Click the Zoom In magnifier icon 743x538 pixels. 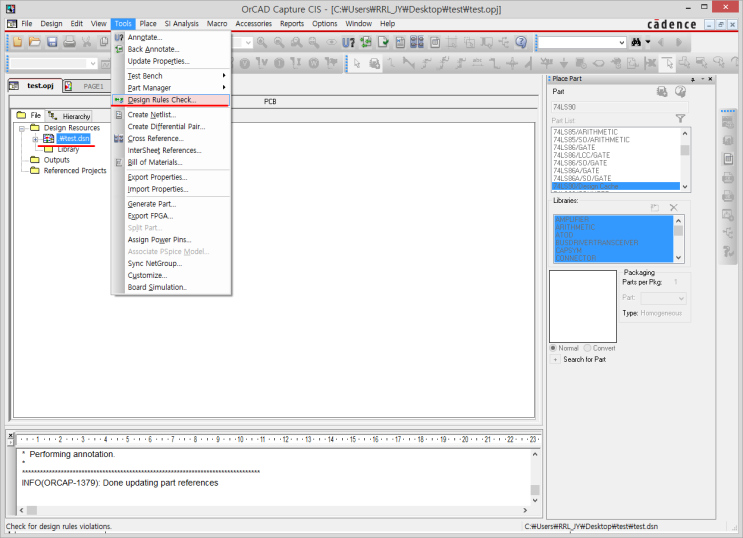(x=262, y=42)
